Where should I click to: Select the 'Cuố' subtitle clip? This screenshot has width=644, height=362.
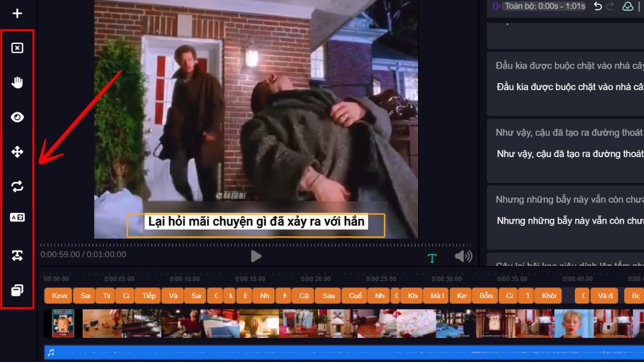tap(355, 295)
